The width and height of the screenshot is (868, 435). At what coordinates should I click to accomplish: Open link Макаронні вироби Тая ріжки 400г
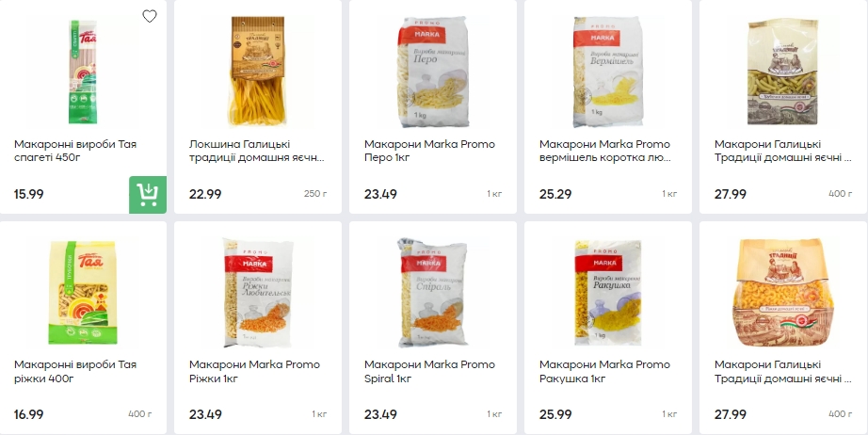(75, 371)
